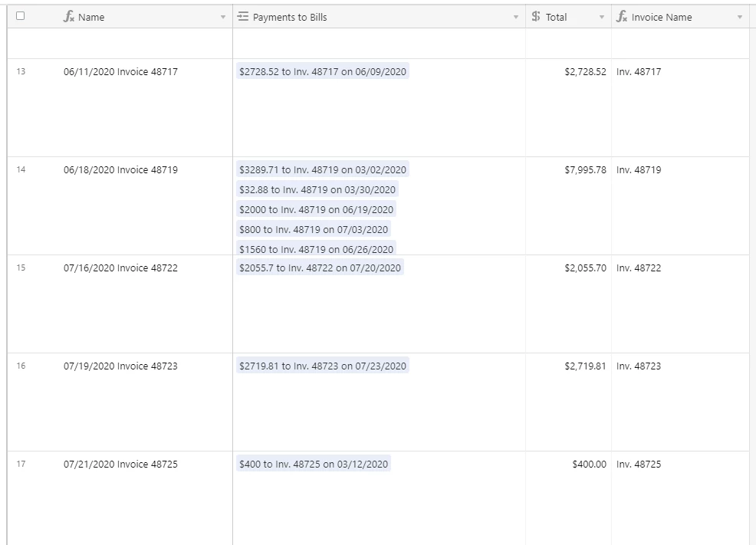Click the Payments to Bills header label
Screen dimensions: 756x545
290,18
